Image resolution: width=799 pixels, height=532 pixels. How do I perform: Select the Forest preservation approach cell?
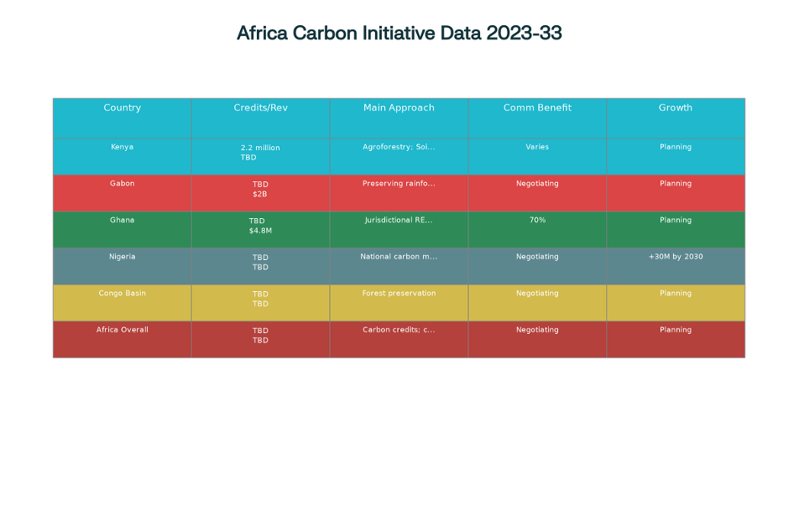(398, 293)
